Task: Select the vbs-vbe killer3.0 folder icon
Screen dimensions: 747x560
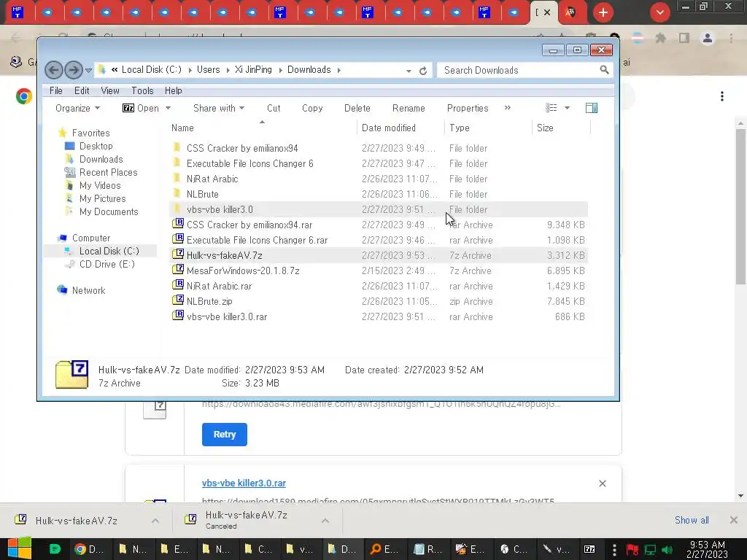Action: click(x=177, y=209)
